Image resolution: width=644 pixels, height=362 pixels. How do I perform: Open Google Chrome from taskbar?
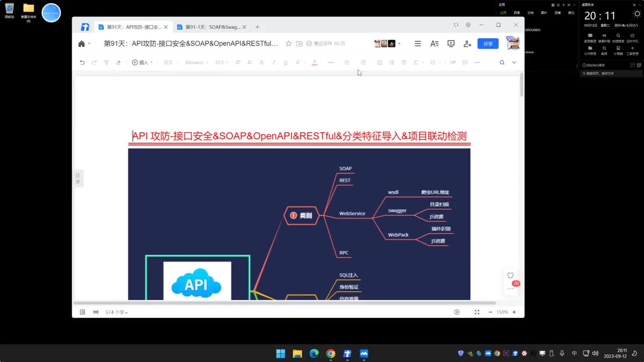[x=331, y=353]
